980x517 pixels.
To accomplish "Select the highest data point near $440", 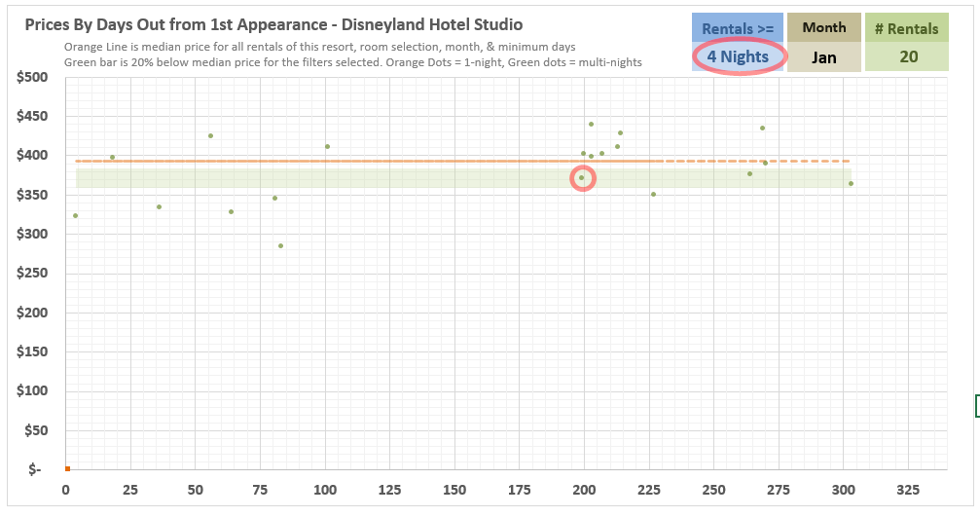I will 592,125.
